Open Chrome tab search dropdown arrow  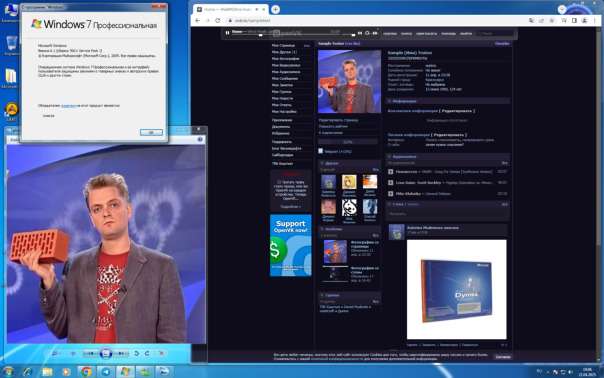click(x=562, y=9)
